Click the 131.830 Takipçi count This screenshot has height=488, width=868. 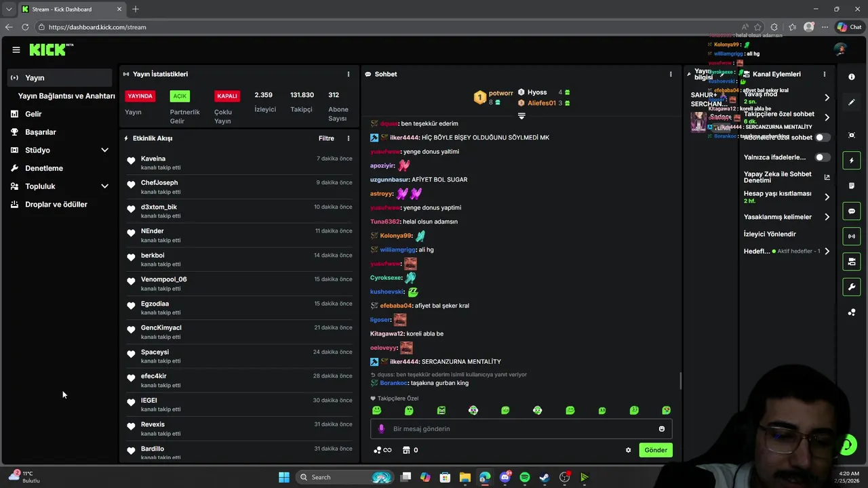(302, 95)
